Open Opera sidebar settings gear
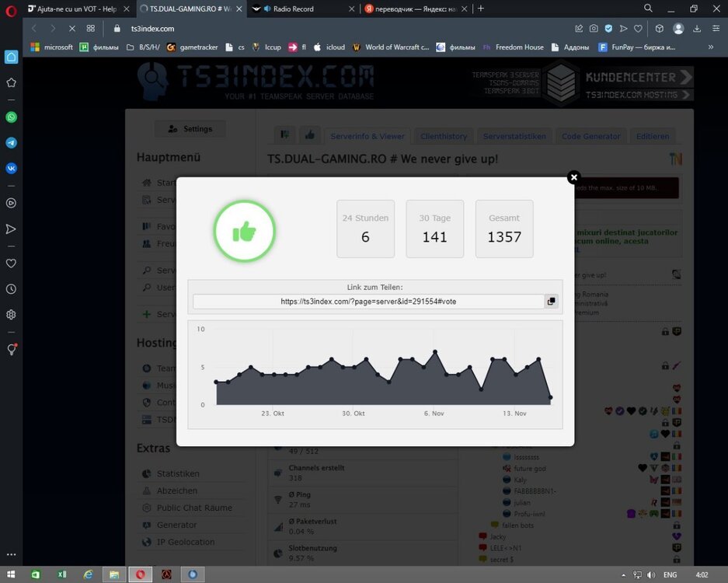The width and height of the screenshot is (728, 583). click(12, 315)
